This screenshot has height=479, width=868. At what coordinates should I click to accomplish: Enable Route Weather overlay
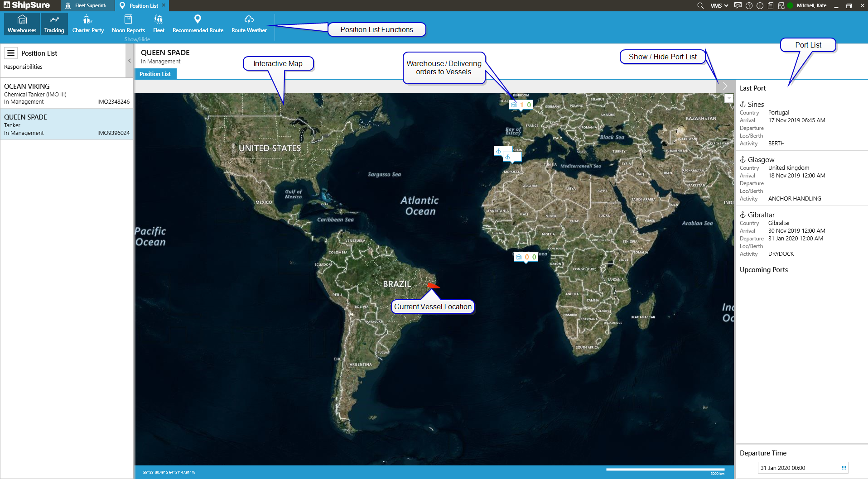[x=249, y=24]
